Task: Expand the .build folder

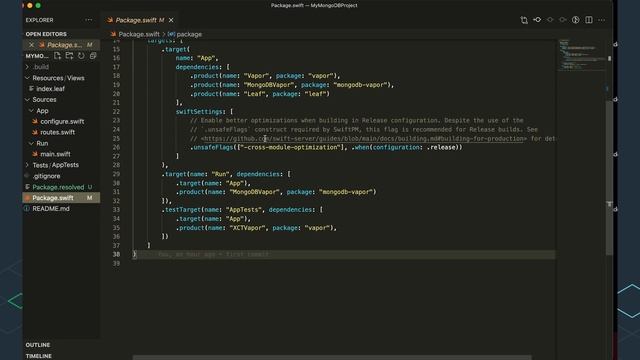Action: point(27,67)
